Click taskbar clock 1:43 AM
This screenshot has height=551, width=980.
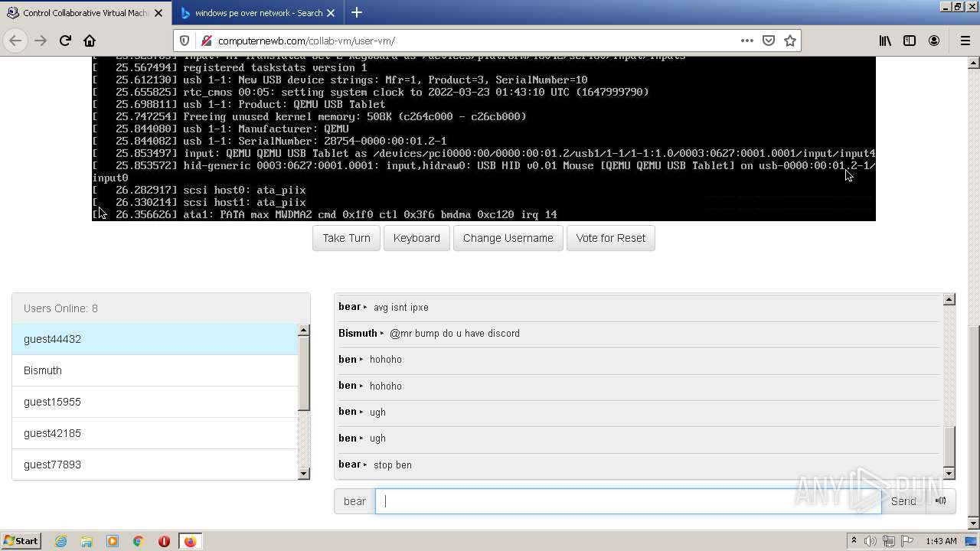pyautogui.click(x=941, y=541)
